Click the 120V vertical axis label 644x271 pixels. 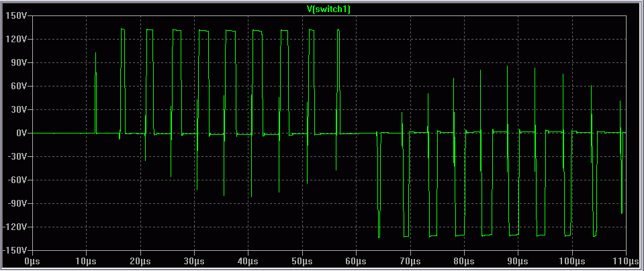click(17, 40)
